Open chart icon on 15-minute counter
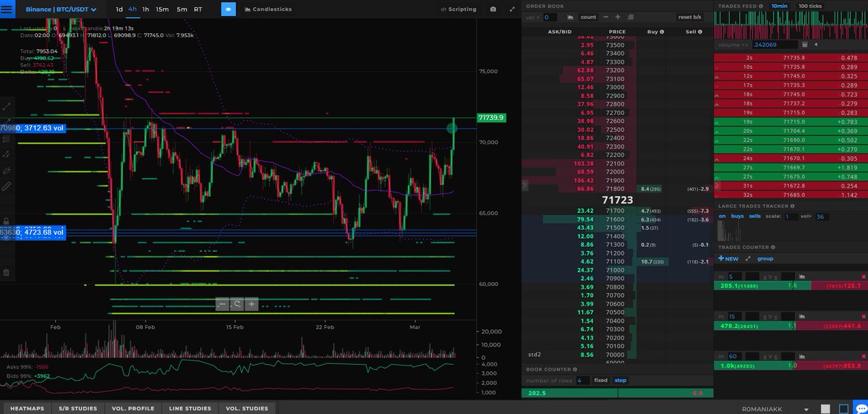 point(801,317)
